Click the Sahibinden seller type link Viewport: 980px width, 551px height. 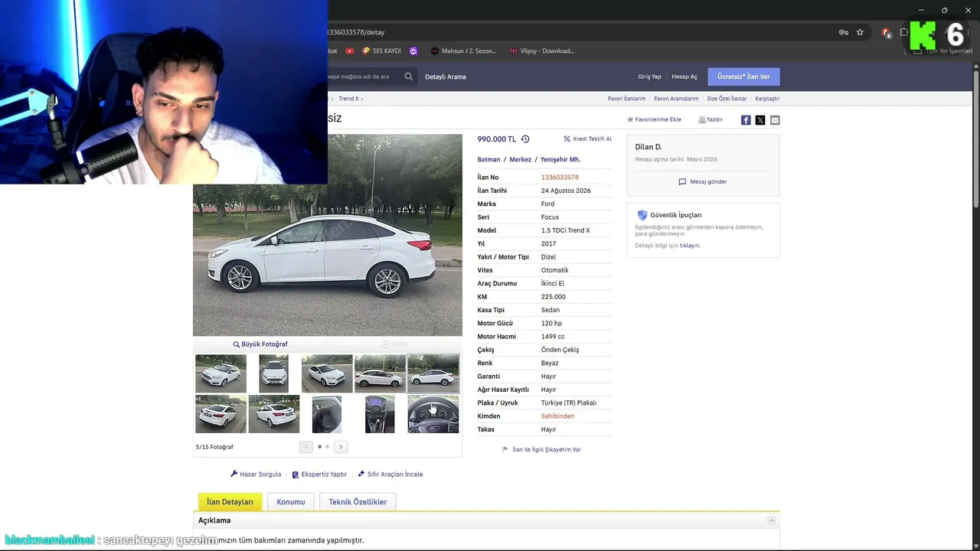pos(557,416)
